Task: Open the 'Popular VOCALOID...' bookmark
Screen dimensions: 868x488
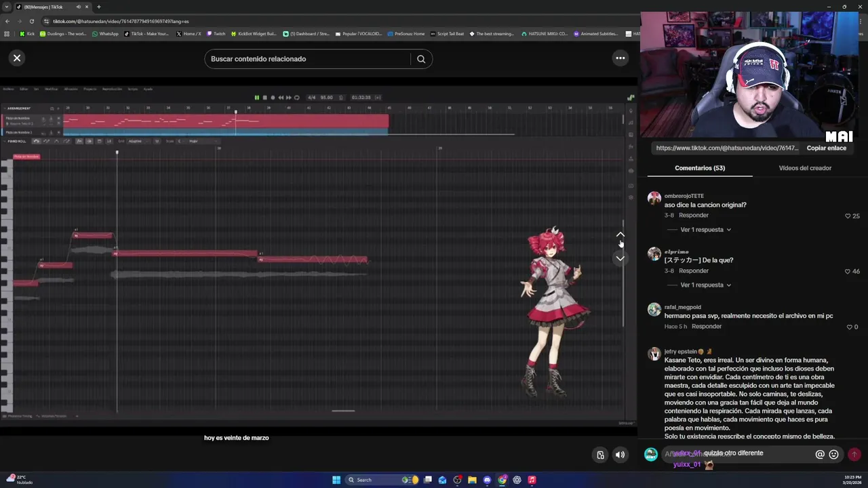Action: (x=359, y=34)
